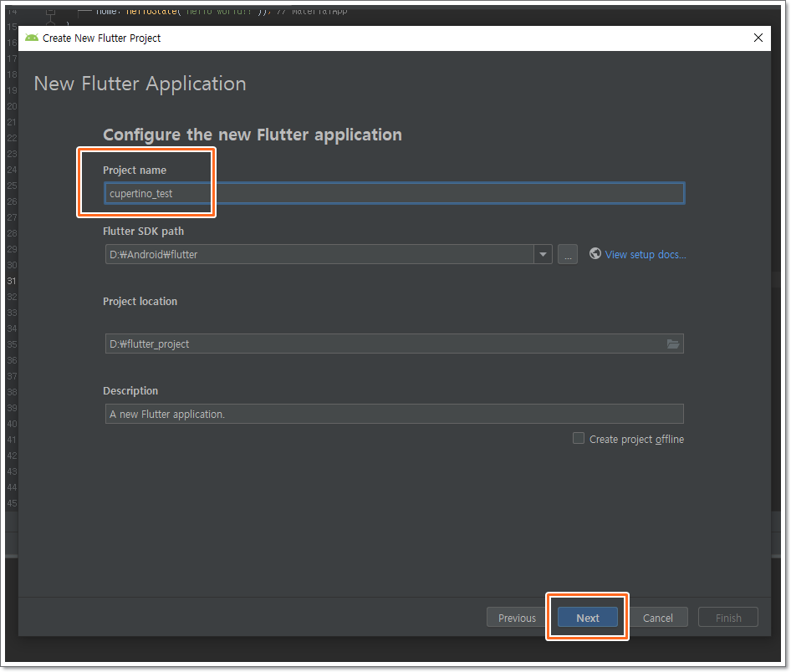Click the Flutter SDK path text field
The height and width of the screenshot is (672, 791).
pyautogui.click(x=319, y=255)
